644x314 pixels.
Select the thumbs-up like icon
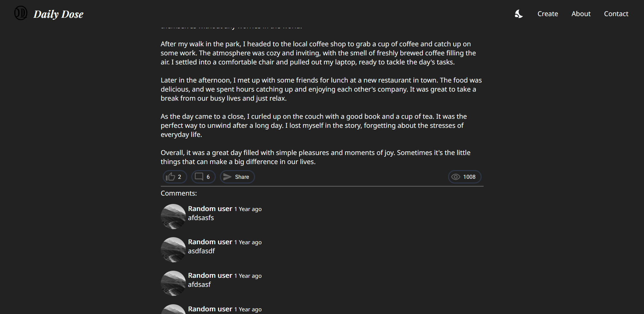pyautogui.click(x=170, y=177)
